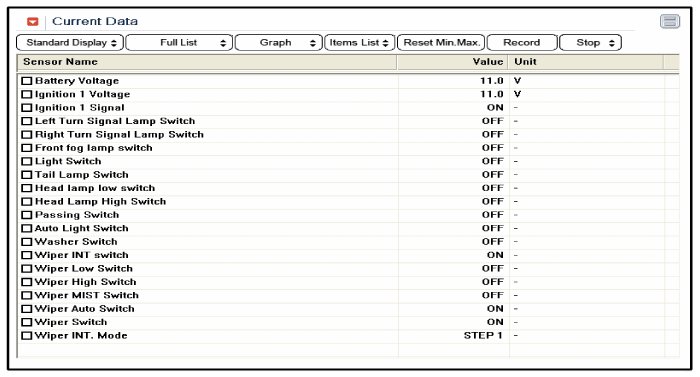Click the red arrow icon beside Current Data
Image resolution: width=700 pixels, height=377 pixels.
[x=33, y=21]
